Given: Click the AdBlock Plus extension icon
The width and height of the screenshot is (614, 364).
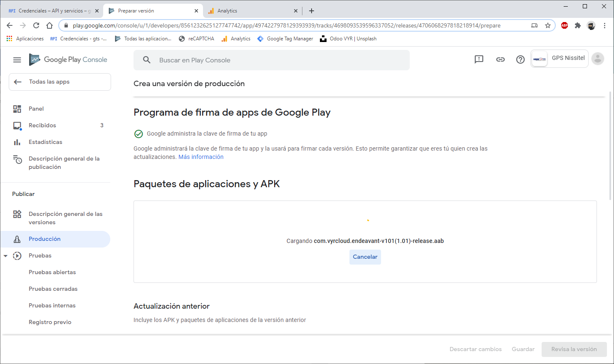Looking at the screenshot, I should tap(564, 25).
